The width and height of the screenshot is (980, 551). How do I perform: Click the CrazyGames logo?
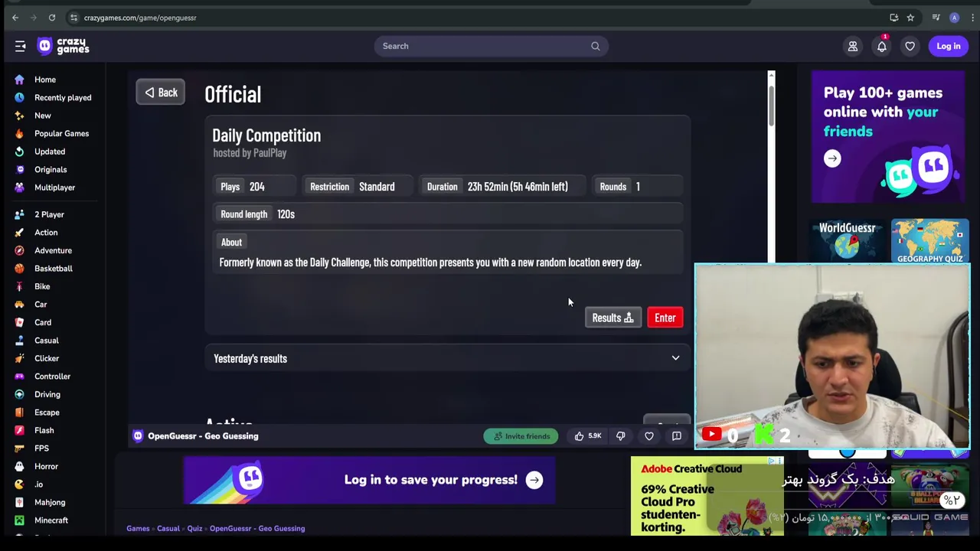tap(64, 46)
